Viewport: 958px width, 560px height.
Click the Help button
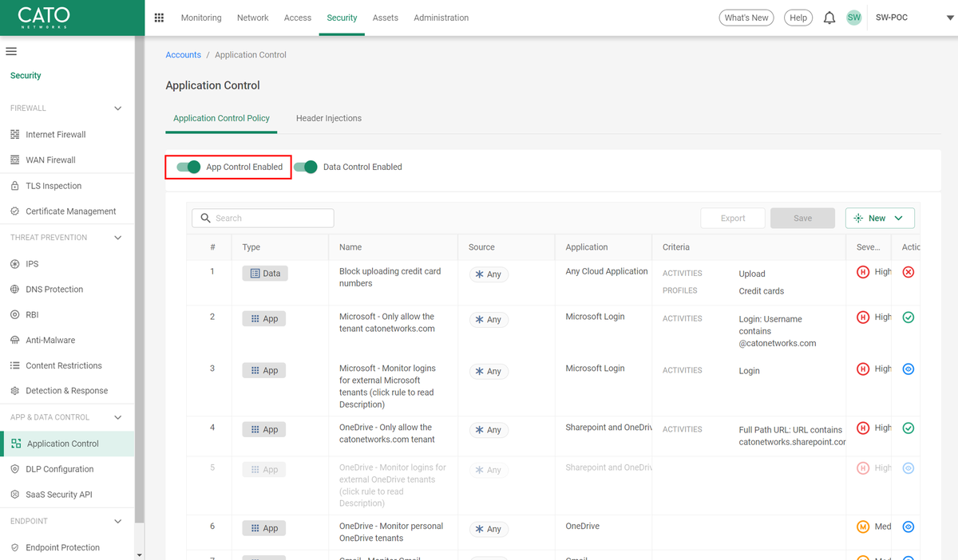(x=798, y=18)
